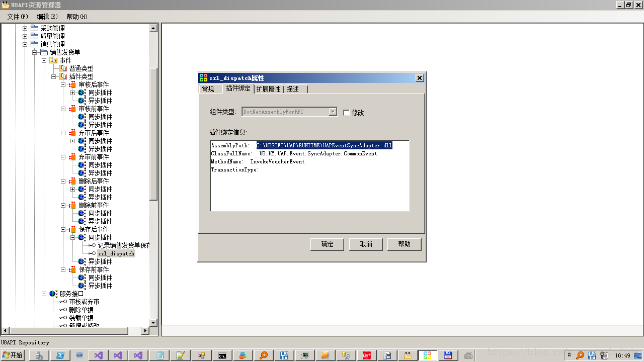This screenshot has height=362, width=644.
Task: Show hidden tray icons arrow
Action: pyautogui.click(x=569, y=355)
